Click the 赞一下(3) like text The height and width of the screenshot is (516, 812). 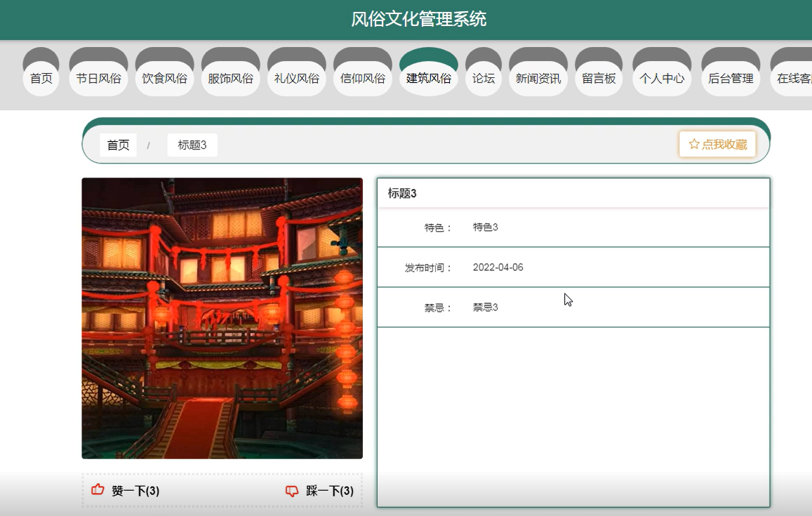pyautogui.click(x=135, y=491)
